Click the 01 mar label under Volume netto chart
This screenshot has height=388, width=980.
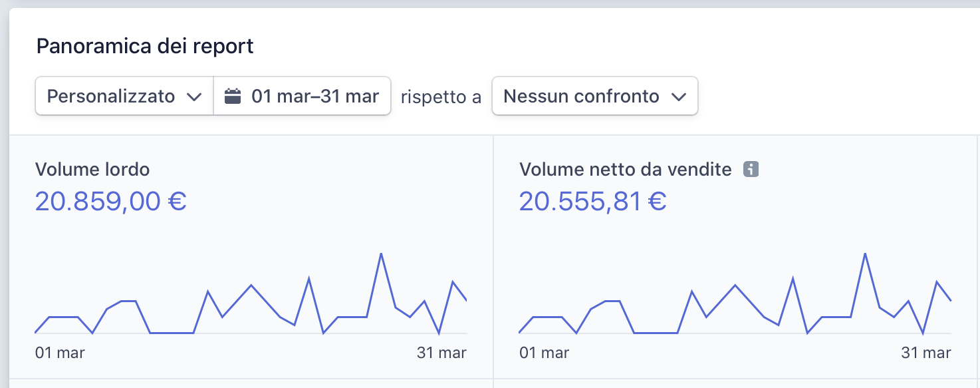point(544,353)
